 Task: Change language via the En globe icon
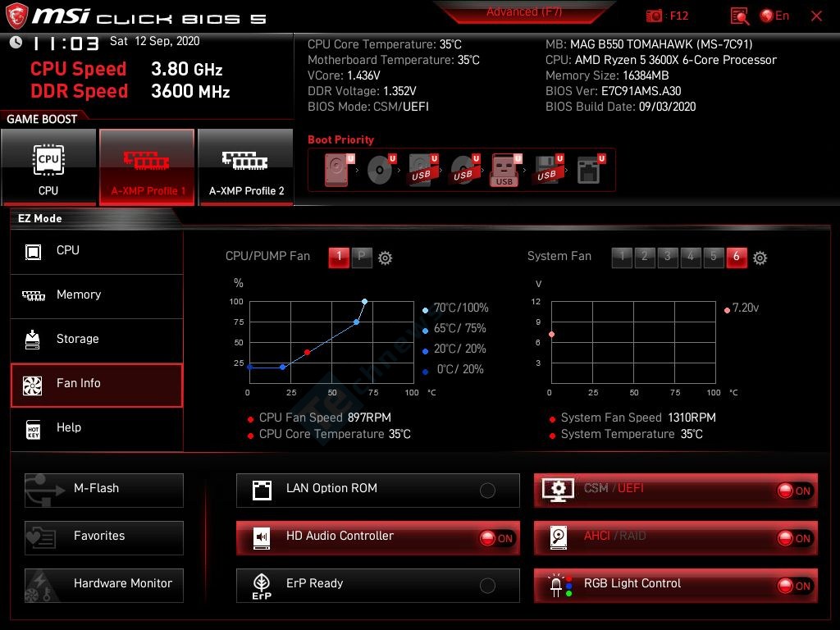(774, 16)
